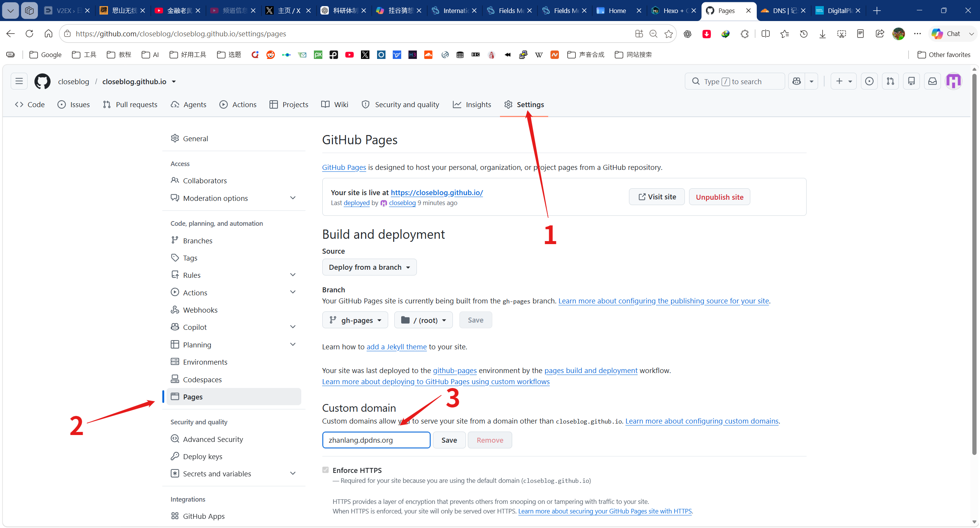Click the Unpublish site button
980x528 pixels.
click(719, 197)
